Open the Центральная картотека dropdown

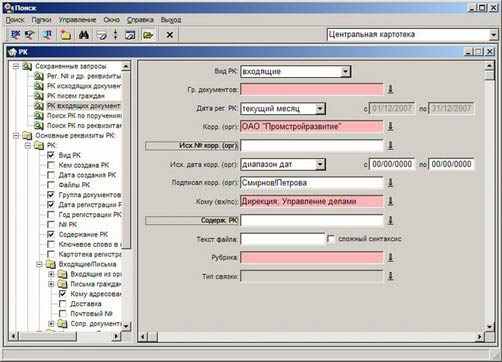pyautogui.click(x=493, y=34)
